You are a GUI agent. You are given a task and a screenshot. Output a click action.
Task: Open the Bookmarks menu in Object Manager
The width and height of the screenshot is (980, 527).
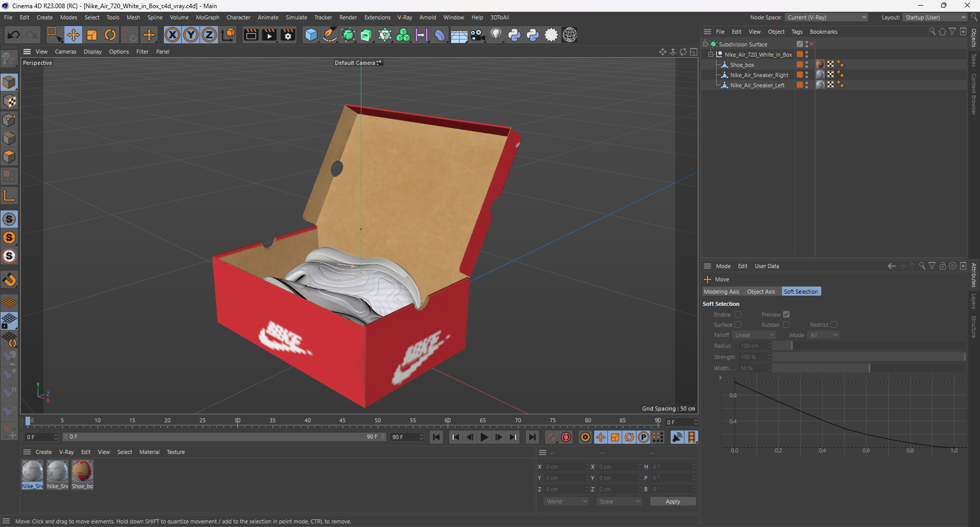pos(823,32)
